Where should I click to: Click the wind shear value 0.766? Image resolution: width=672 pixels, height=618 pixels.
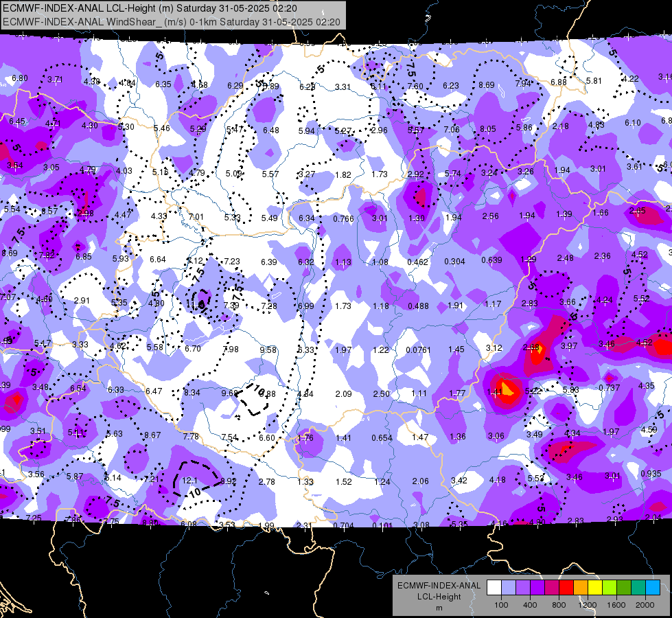[344, 219]
